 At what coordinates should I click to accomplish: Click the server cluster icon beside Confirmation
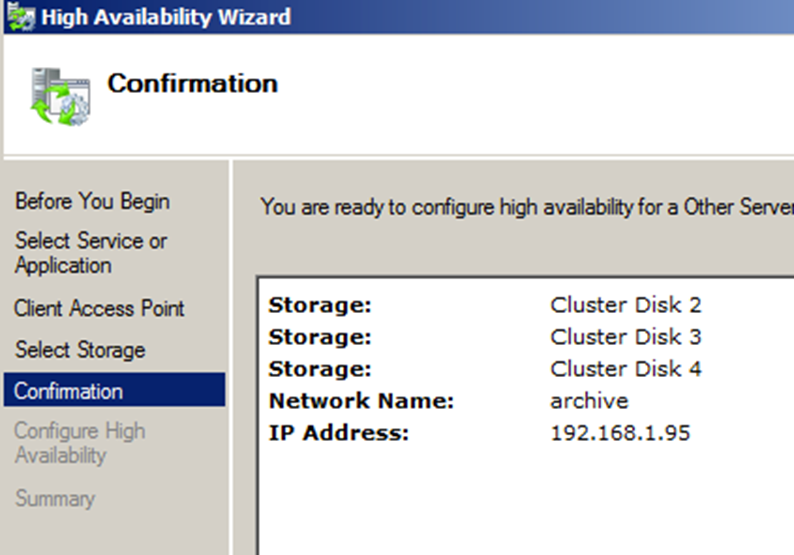point(60,96)
